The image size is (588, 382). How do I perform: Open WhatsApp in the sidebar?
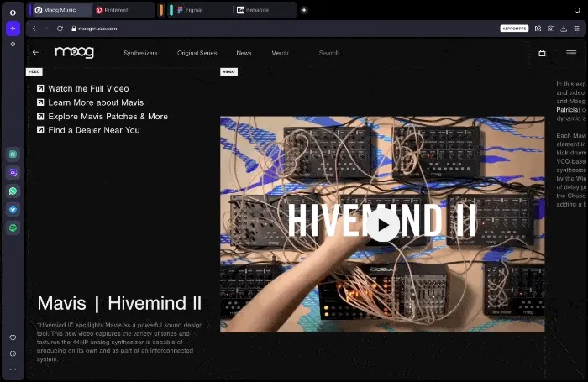[x=13, y=191]
